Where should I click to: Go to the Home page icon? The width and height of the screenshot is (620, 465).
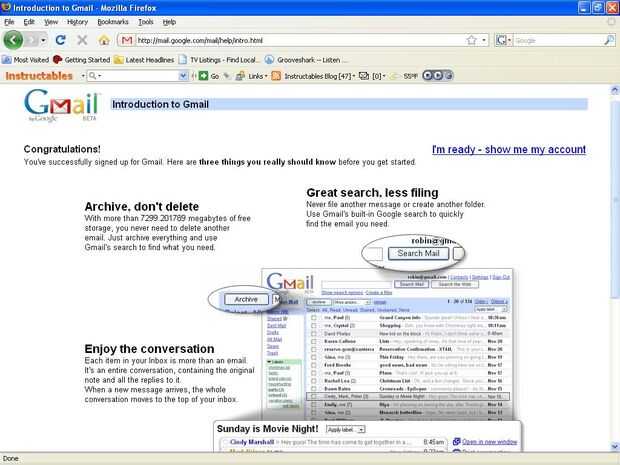[x=104, y=40]
